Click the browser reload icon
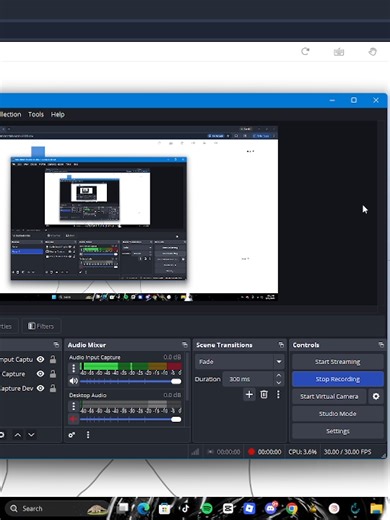This screenshot has height=520, width=390. tap(305, 52)
